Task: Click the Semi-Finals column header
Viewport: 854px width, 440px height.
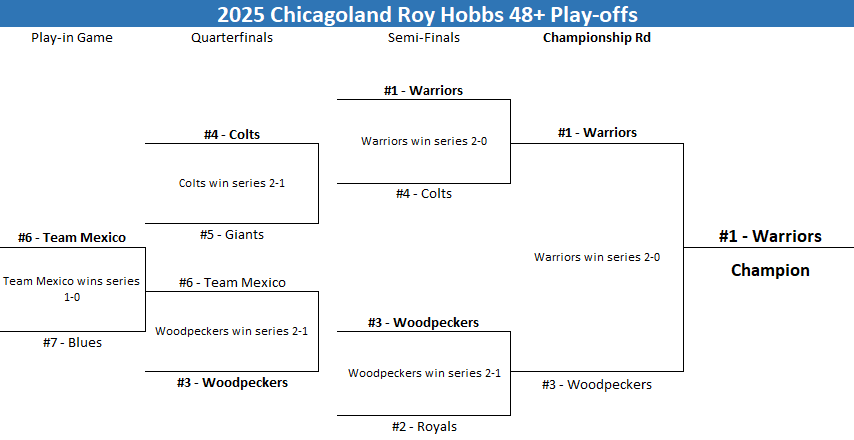Action: point(424,38)
